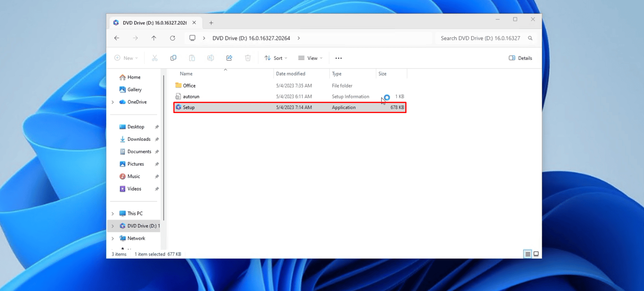Open Pictures in navigation pane
Image resolution: width=644 pixels, height=291 pixels.
click(x=132, y=164)
